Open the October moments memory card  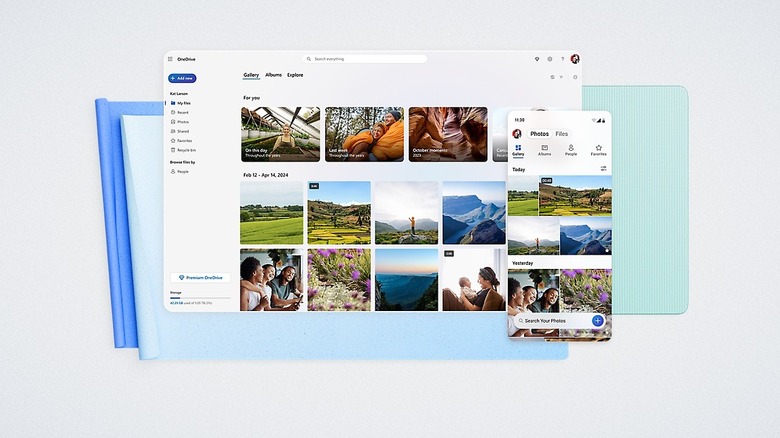tap(448, 134)
